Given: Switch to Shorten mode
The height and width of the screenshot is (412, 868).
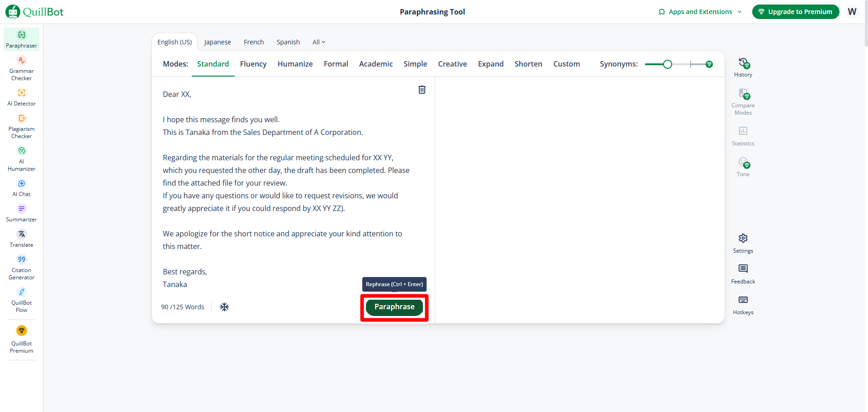Looking at the screenshot, I should point(528,64).
